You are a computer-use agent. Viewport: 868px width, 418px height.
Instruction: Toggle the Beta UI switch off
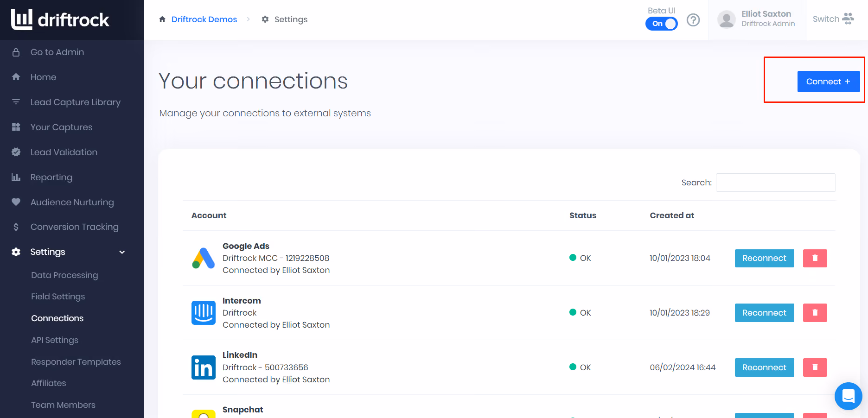point(662,24)
